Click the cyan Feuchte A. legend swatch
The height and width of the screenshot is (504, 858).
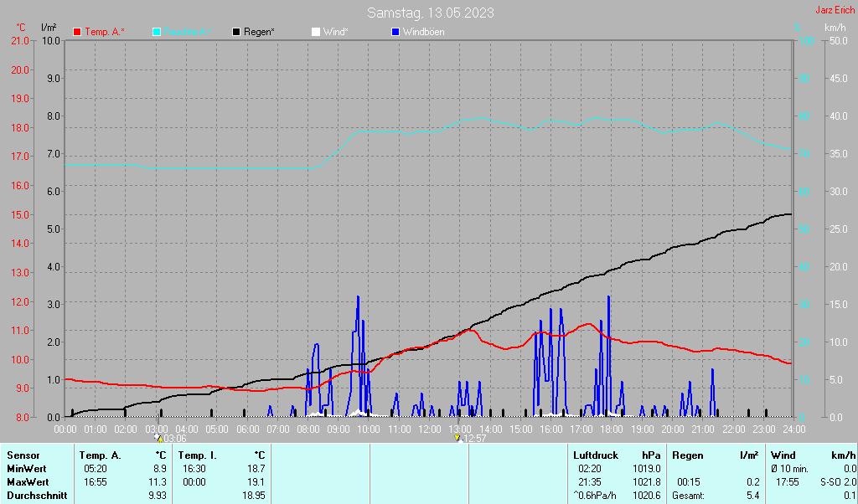pyautogui.click(x=157, y=33)
